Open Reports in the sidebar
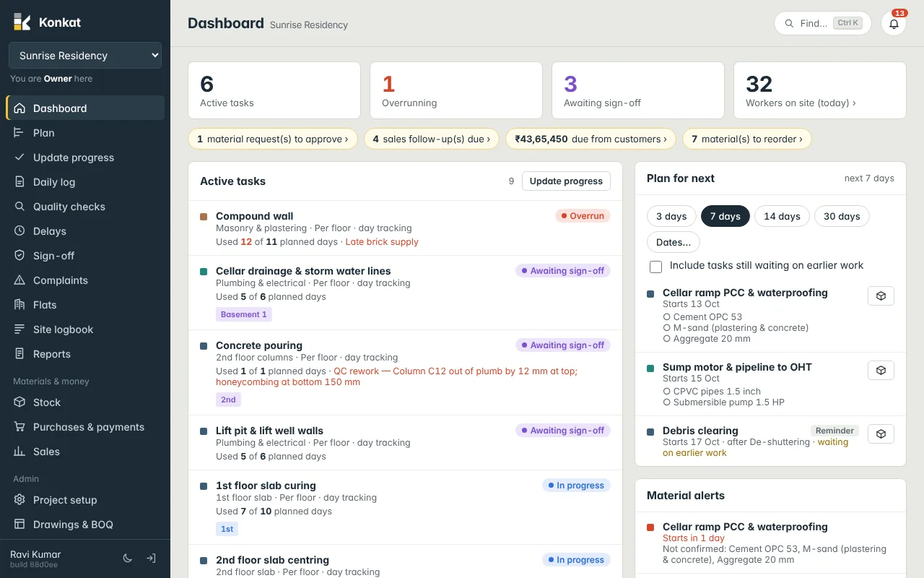Image resolution: width=924 pixels, height=578 pixels. point(85,354)
